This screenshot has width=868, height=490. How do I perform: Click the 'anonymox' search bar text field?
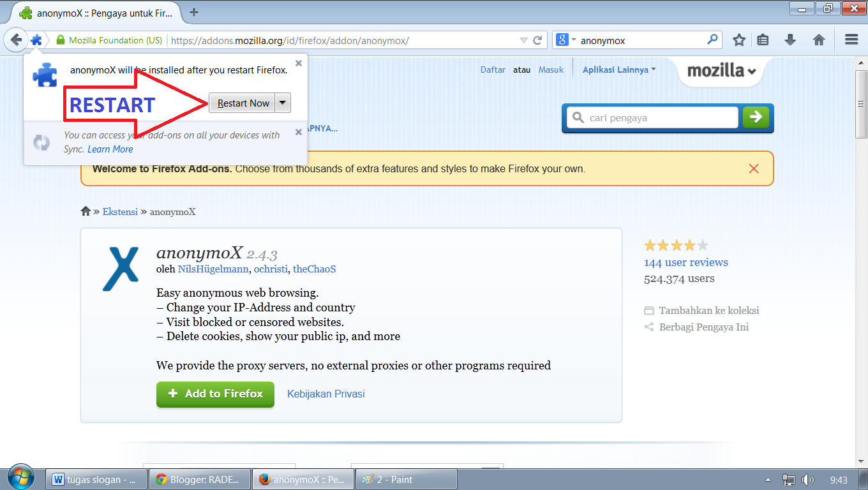pyautogui.click(x=641, y=40)
